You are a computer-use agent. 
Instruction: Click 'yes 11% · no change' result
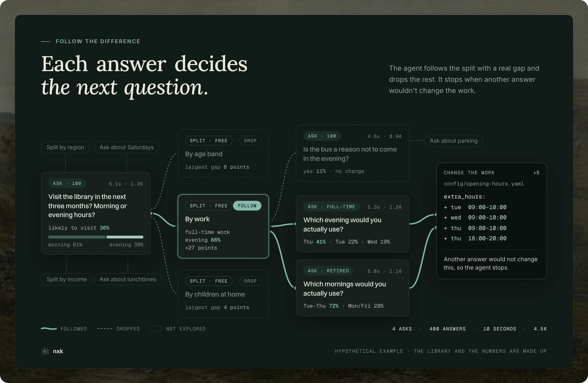pos(334,171)
